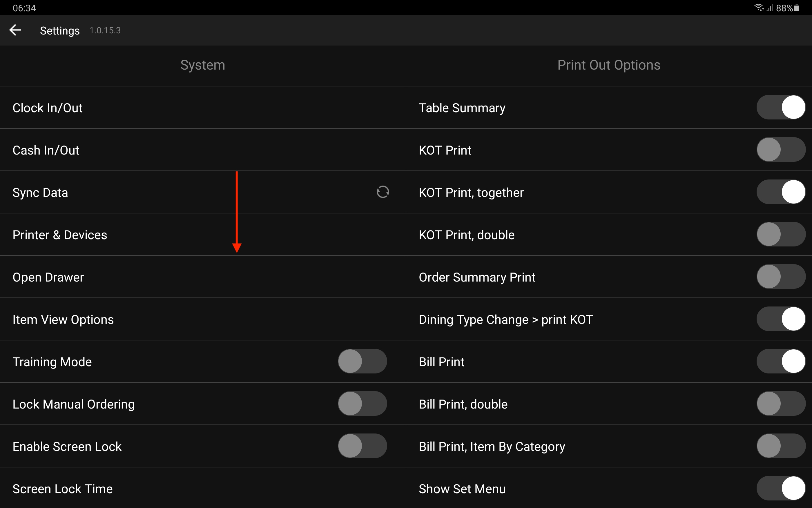This screenshot has width=812, height=508.
Task: Tap the back arrow icon
Action: 15,30
